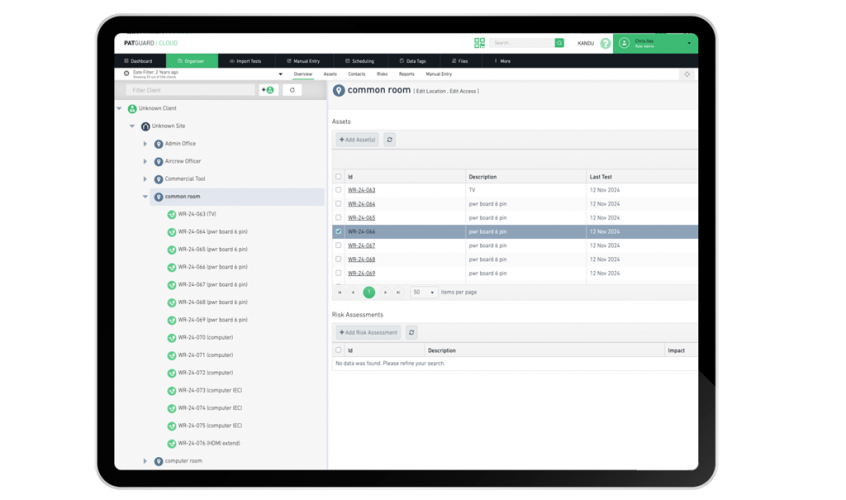Check the WR-24-064 row checkbox
This screenshot has height=500, width=846.
click(x=338, y=204)
